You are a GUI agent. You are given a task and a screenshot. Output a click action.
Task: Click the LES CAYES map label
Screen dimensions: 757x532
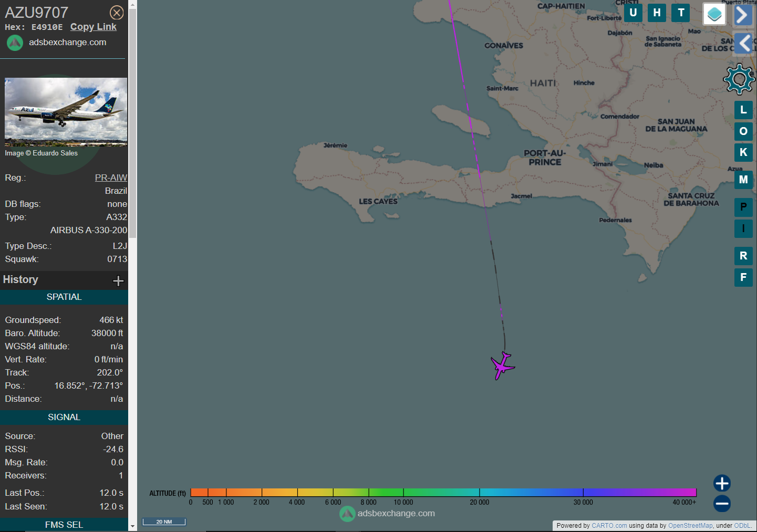[x=378, y=201]
